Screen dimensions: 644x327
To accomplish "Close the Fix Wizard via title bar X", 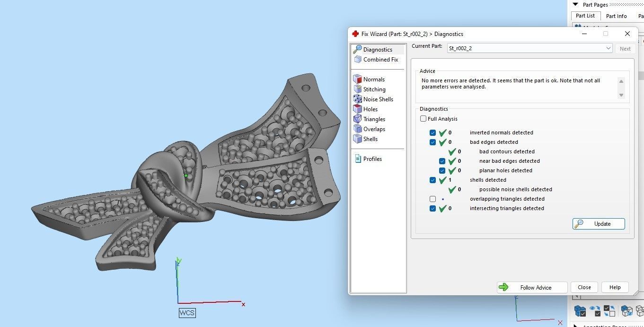I will click(x=627, y=34).
